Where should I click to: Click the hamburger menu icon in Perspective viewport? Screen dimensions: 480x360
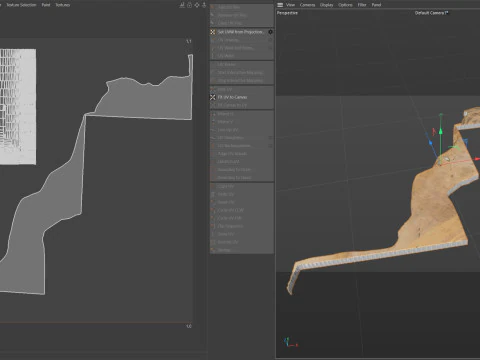coord(280,5)
